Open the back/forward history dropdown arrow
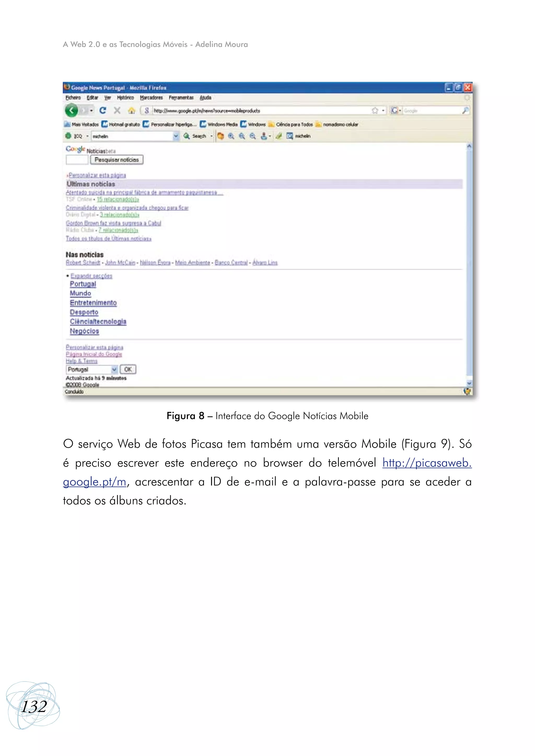The height and width of the screenshot is (756, 535). 91,111
